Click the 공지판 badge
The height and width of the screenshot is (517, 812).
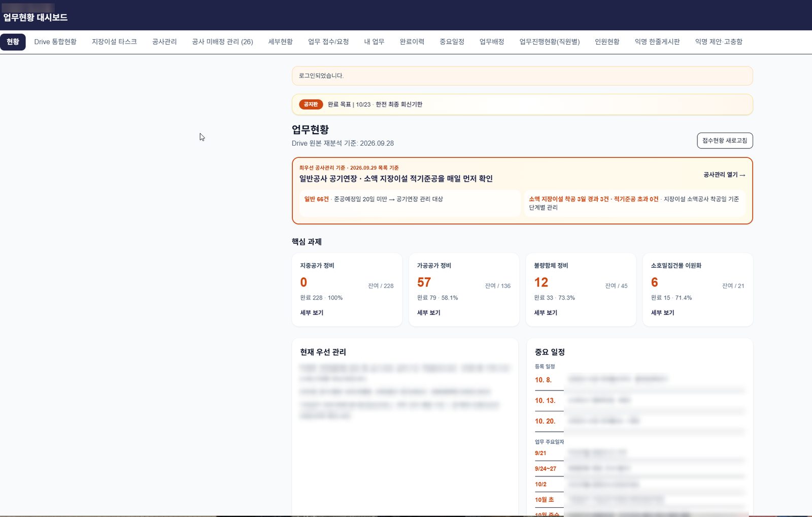[311, 104]
